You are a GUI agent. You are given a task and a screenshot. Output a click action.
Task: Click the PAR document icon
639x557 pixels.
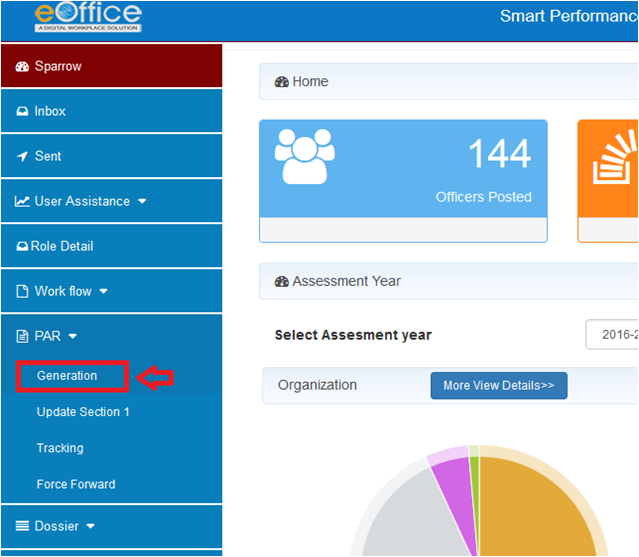point(22,336)
